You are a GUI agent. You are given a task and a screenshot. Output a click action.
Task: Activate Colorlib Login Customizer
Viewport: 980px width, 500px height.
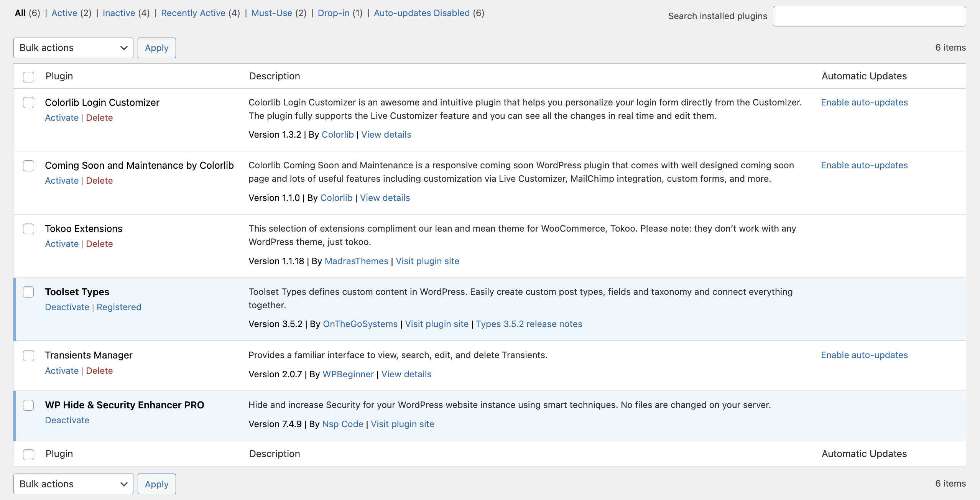tap(62, 118)
